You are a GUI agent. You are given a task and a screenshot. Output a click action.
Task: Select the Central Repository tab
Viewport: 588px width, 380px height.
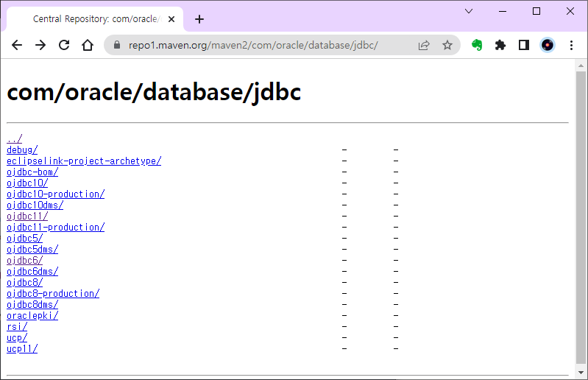point(95,19)
